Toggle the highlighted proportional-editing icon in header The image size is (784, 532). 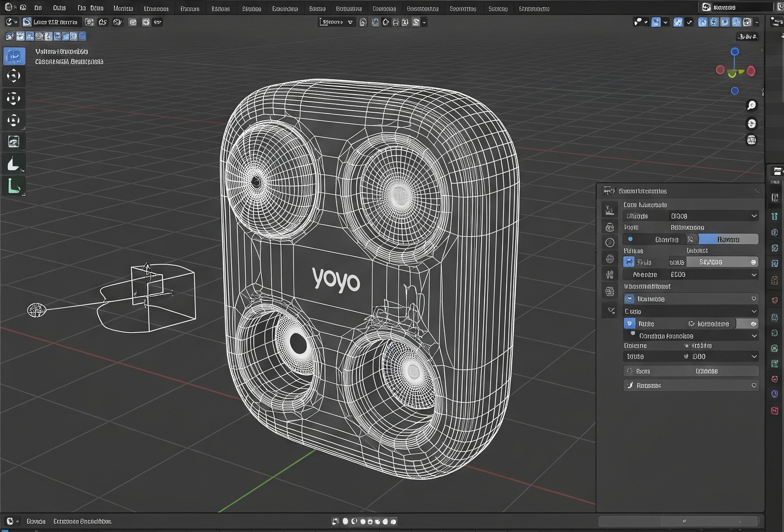click(416, 22)
